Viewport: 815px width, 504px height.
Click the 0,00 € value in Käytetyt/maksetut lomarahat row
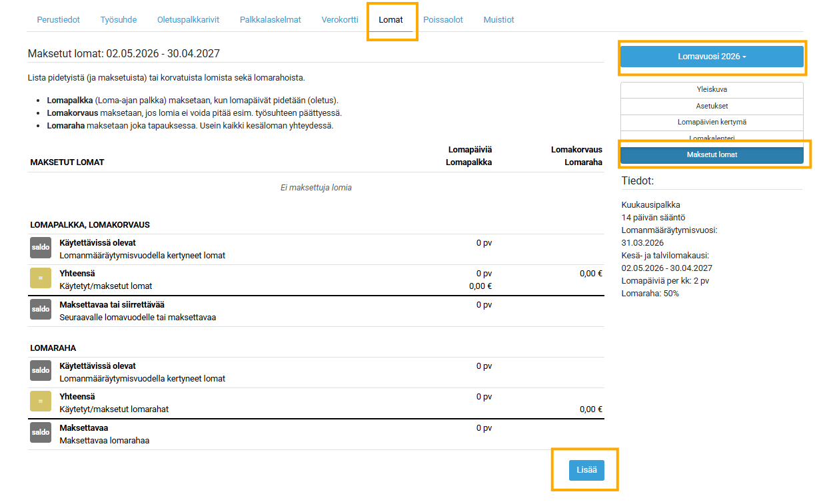tap(590, 409)
